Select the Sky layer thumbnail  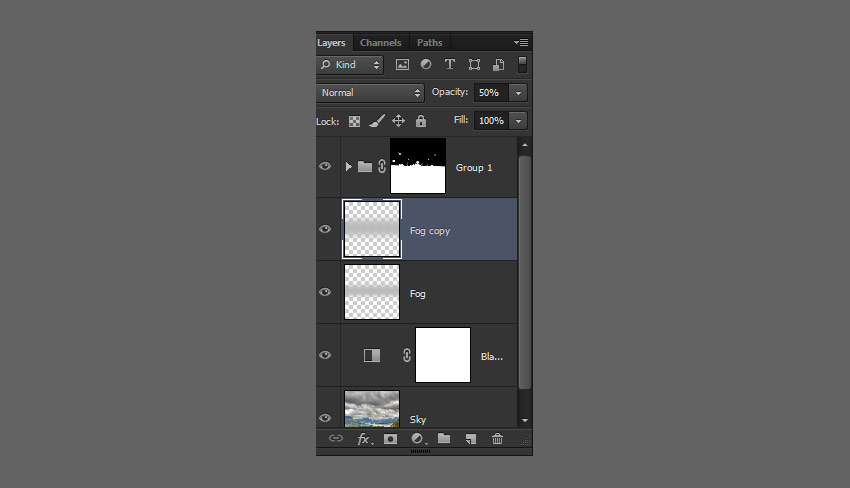pyautogui.click(x=372, y=409)
